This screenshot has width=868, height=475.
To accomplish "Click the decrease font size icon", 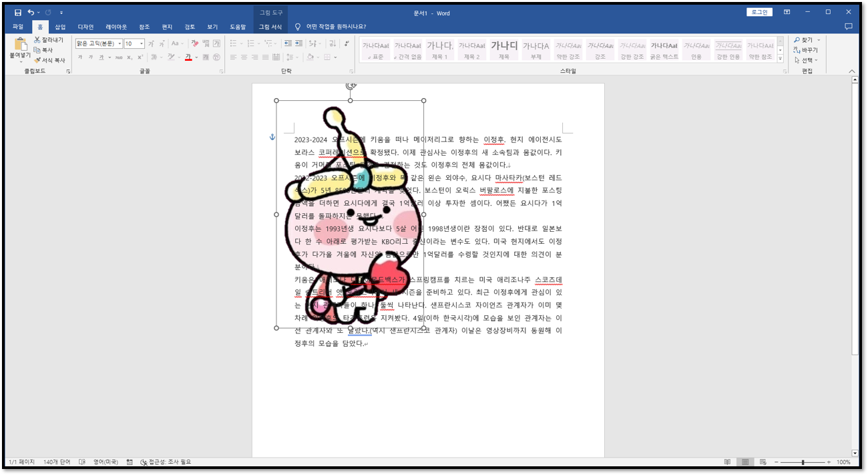I will (x=162, y=43).
